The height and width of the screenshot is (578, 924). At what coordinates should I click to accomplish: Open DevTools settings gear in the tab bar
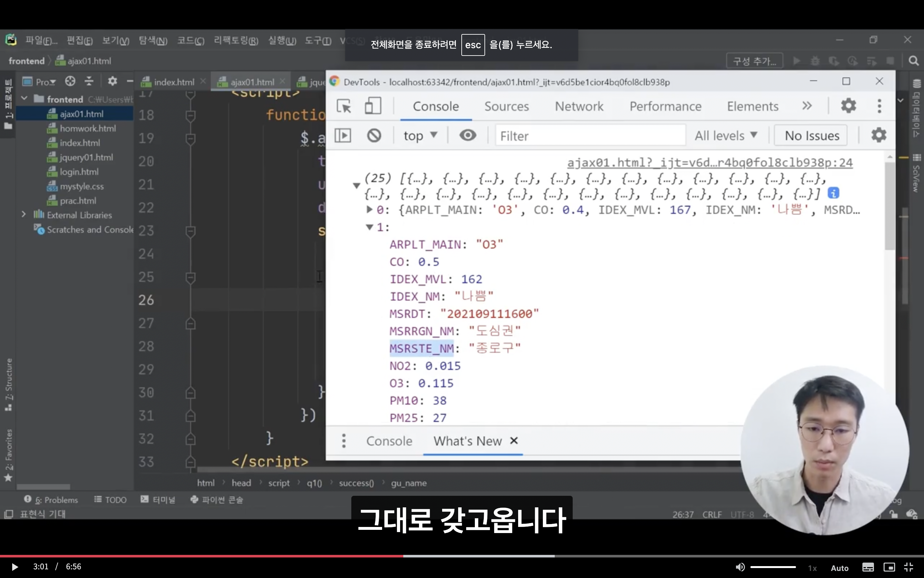[848, 106]
